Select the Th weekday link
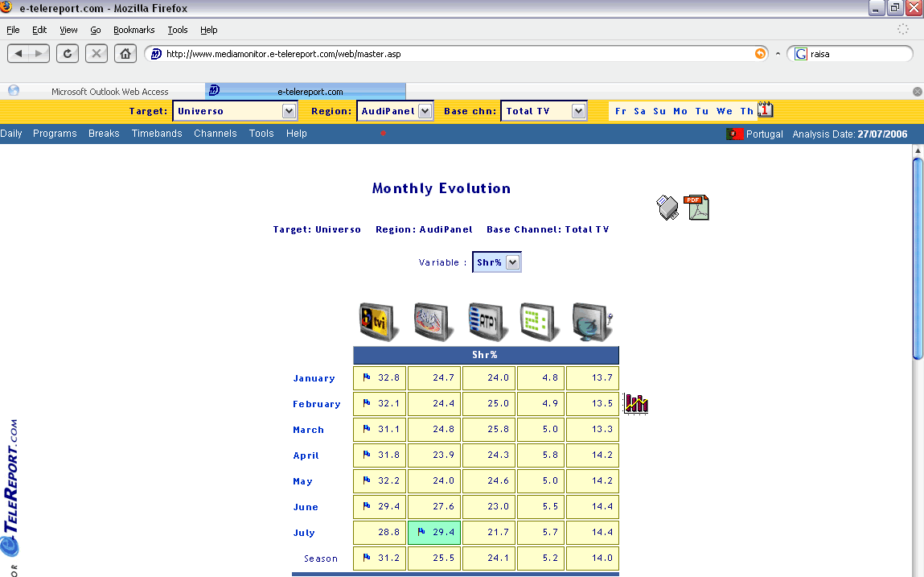Image resolution: width=924 pixels, height=577 pixels. 746,111
